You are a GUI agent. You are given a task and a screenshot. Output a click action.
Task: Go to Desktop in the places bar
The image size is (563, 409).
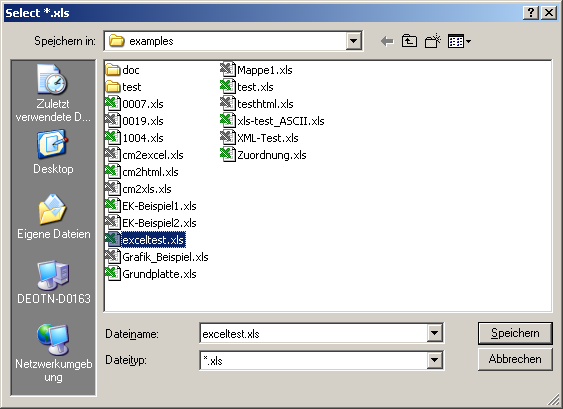pyautogui.click(x=53, y=152)
